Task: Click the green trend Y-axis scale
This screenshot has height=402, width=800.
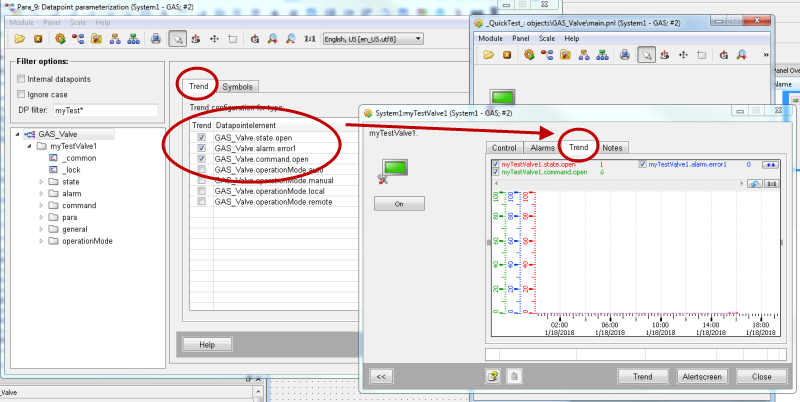Action: click(496, 250)
